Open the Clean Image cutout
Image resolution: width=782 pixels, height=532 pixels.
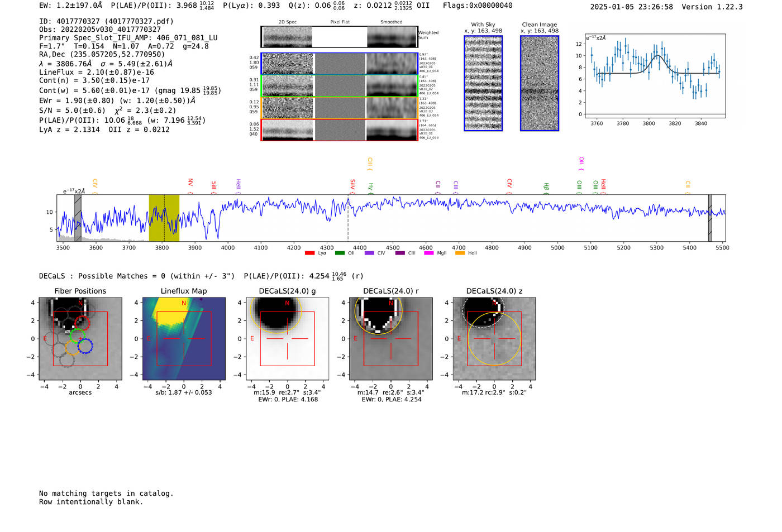coord(540,83)
